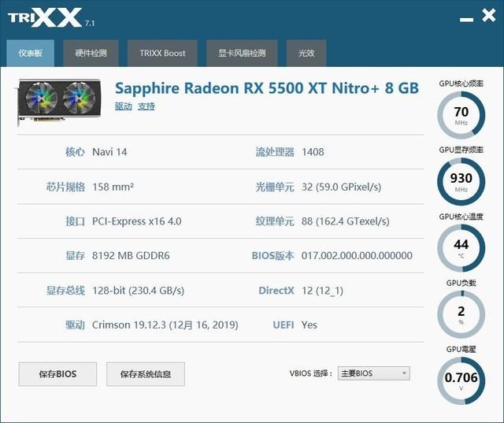Click the 32 (59.0 GPixel/s) value
The image size is (504, 423).
(x=341, y=187)
